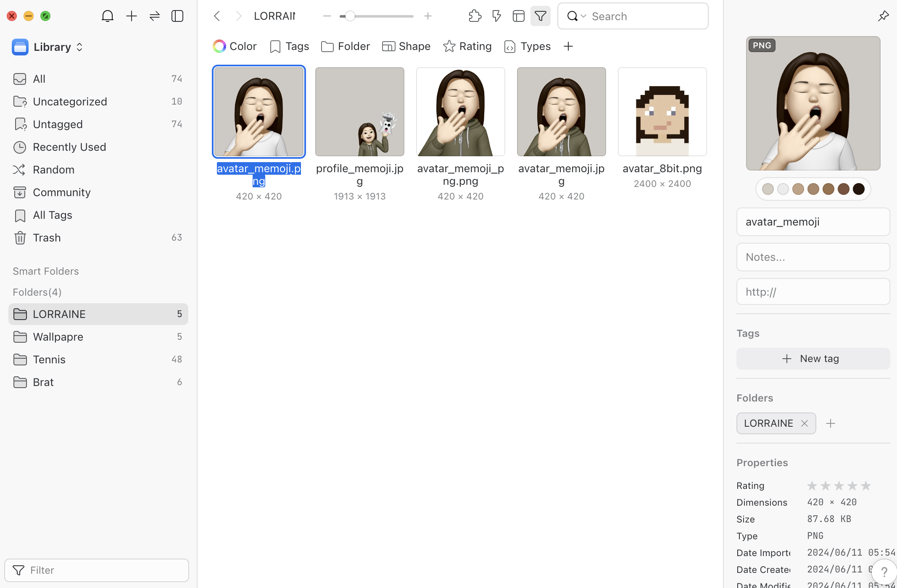Toggle the filter bar funnel button
The width and height of the screenshot is (897, 588).
[541, 16]
